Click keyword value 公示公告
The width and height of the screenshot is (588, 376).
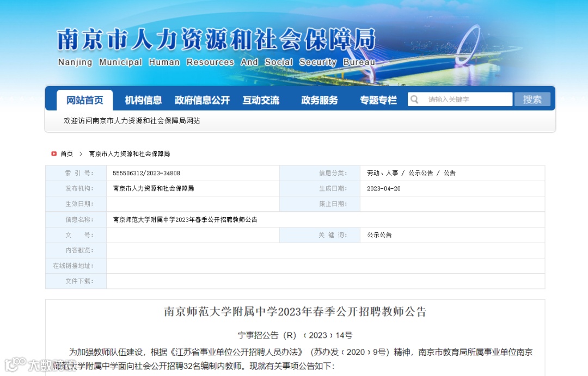[379, 235]
